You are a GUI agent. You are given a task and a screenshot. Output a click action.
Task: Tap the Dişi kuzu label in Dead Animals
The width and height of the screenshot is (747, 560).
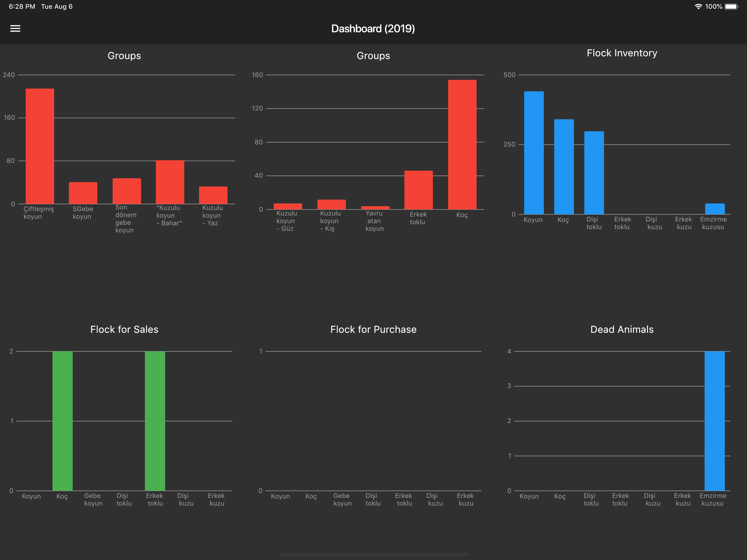point(652,500)
